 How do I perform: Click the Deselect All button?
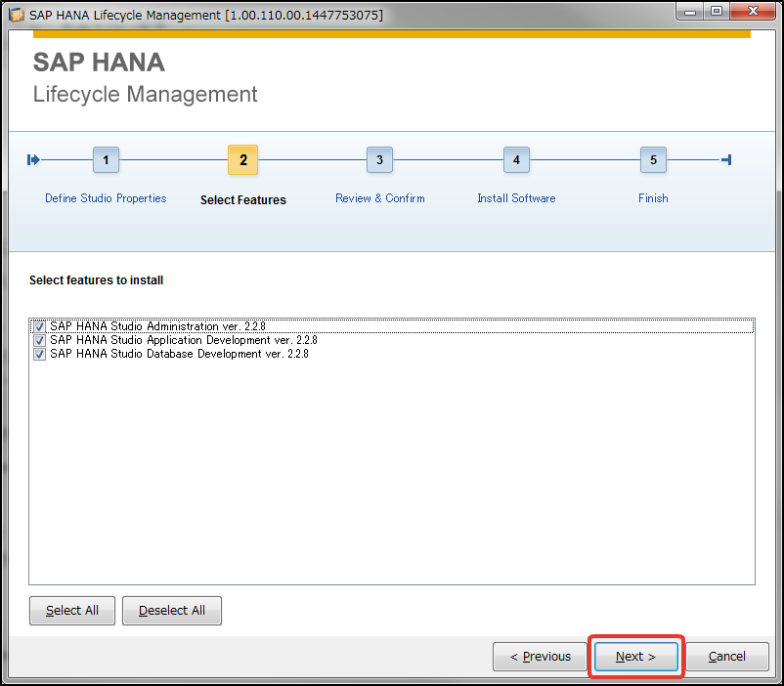171,610
